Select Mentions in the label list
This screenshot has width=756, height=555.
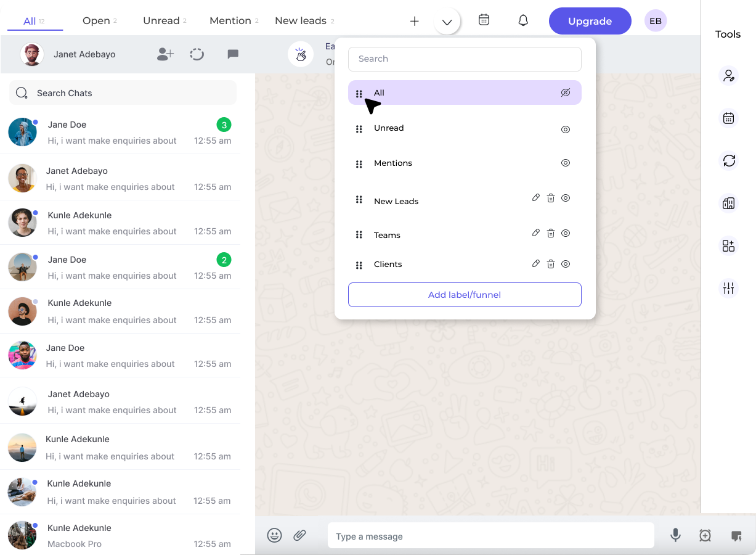click(393, 163)
